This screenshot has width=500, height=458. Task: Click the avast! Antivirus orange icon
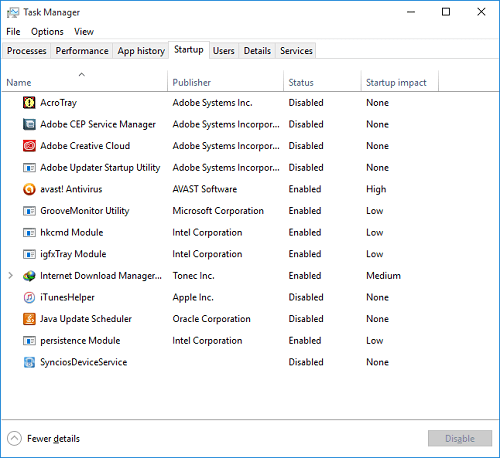tap(29, 189)
